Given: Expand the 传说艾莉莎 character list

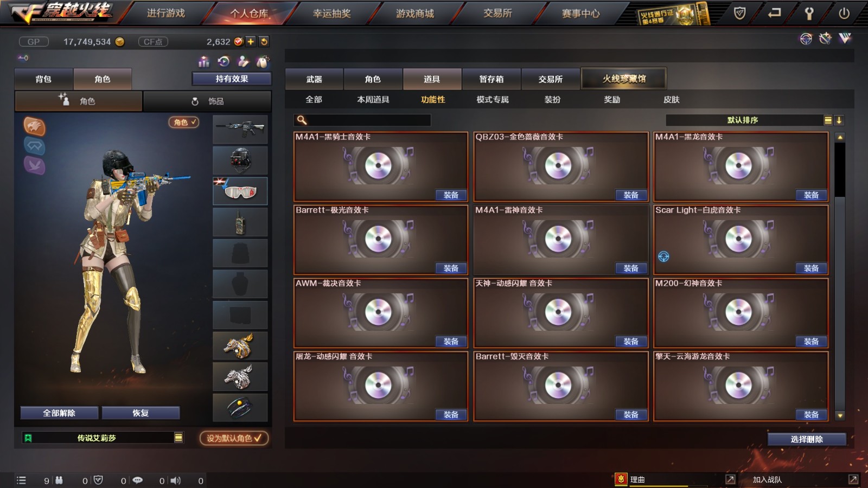Looking at the screenshot, I should 178,438.
